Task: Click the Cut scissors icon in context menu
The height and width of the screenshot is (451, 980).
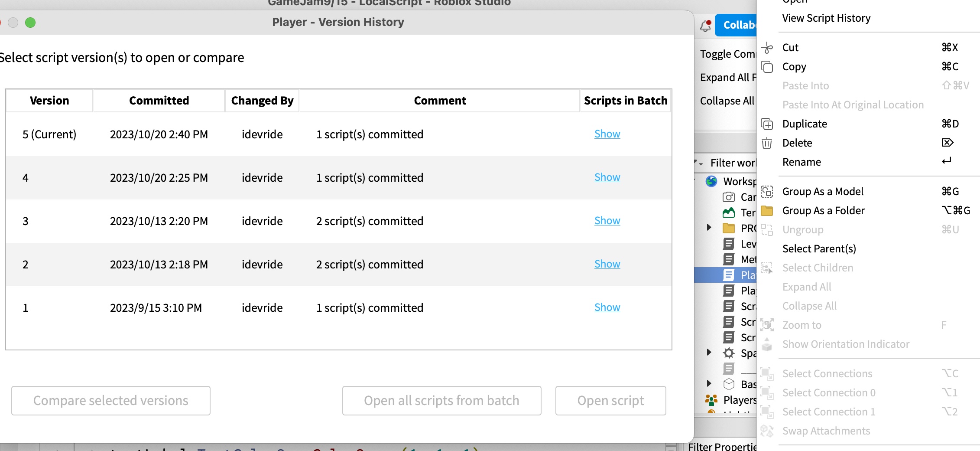Action: click(767, 48)
